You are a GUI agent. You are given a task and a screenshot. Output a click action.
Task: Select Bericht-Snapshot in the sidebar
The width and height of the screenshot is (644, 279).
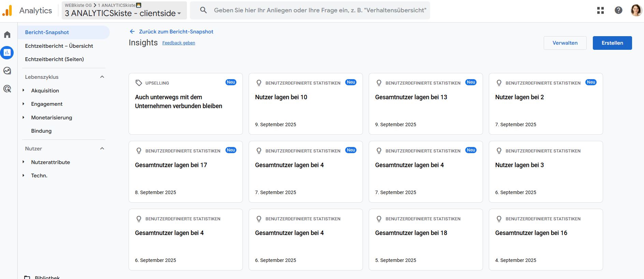tap(64, 32)
